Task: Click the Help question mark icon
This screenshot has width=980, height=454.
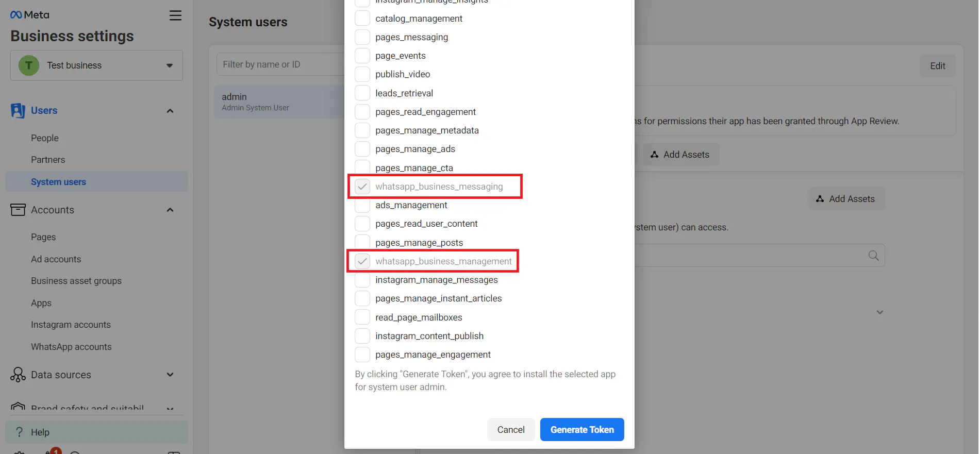Action: [19, 432]
